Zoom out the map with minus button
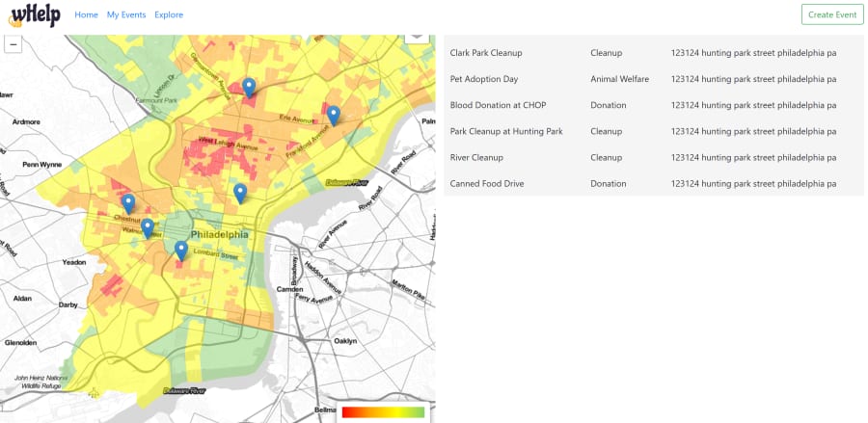Image resolution: width=868 pixels, height=423 pixels. pyautogui.click(x=14, y=44)
